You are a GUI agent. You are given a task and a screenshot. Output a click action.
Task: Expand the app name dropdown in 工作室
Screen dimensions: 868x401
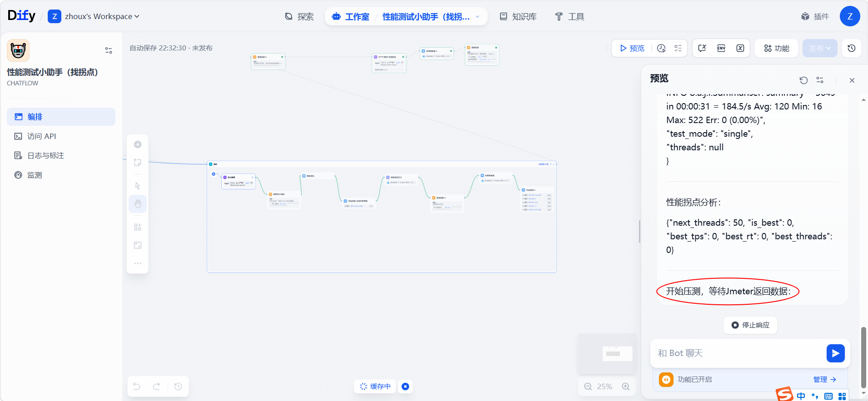477,17
